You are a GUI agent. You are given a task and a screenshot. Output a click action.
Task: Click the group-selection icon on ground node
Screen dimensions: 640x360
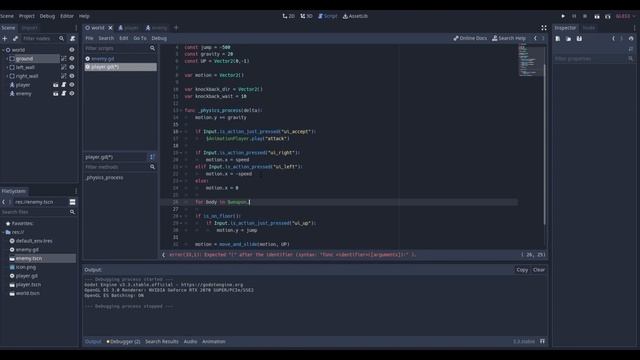pyautogui.click(x=64, y=59)
